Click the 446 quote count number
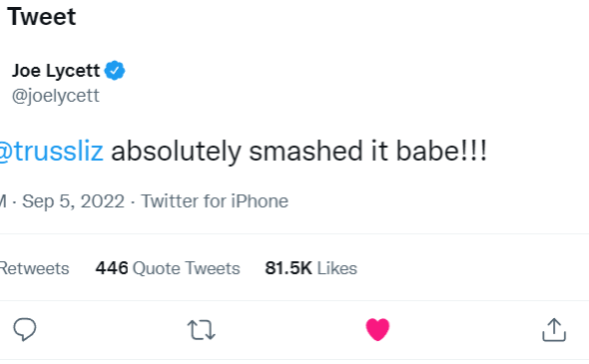 112,268
